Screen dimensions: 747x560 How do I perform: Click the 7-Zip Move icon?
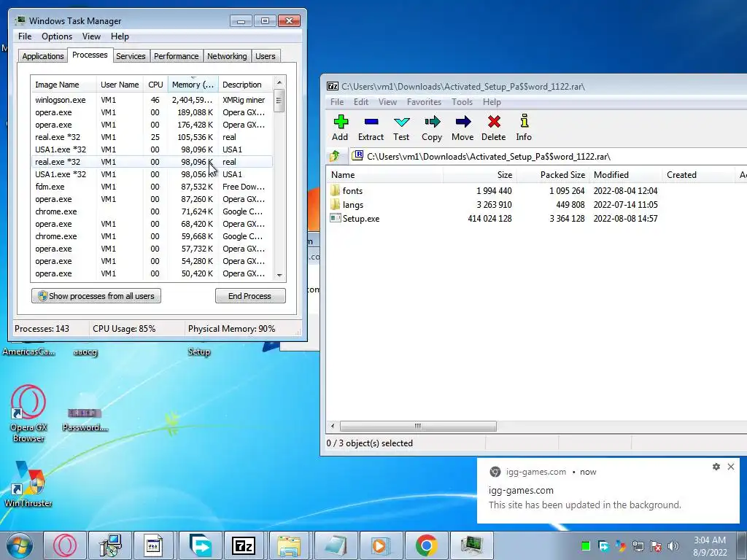pos(462,122)
